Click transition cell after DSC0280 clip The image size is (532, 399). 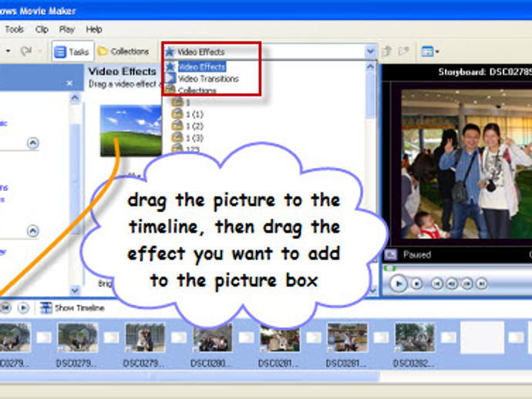246,337
